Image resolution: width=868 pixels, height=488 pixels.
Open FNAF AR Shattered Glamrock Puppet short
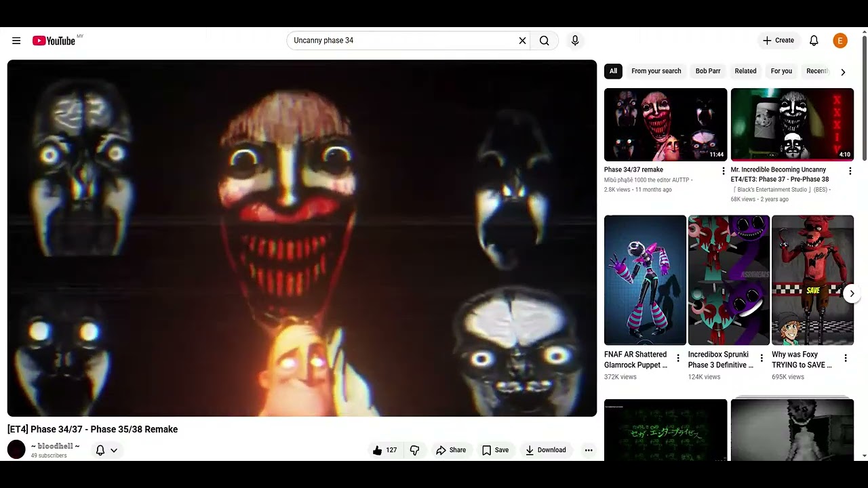[645, 280]
